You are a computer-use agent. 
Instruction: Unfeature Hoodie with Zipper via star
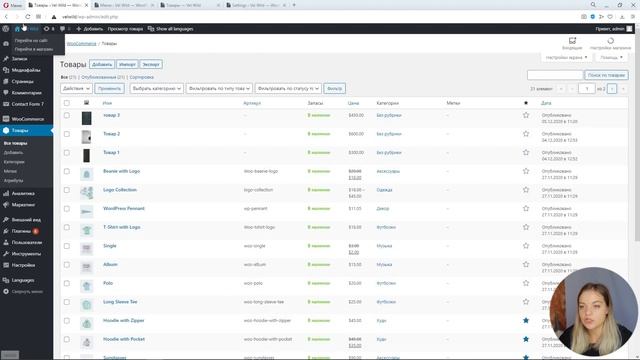[526, 321]
